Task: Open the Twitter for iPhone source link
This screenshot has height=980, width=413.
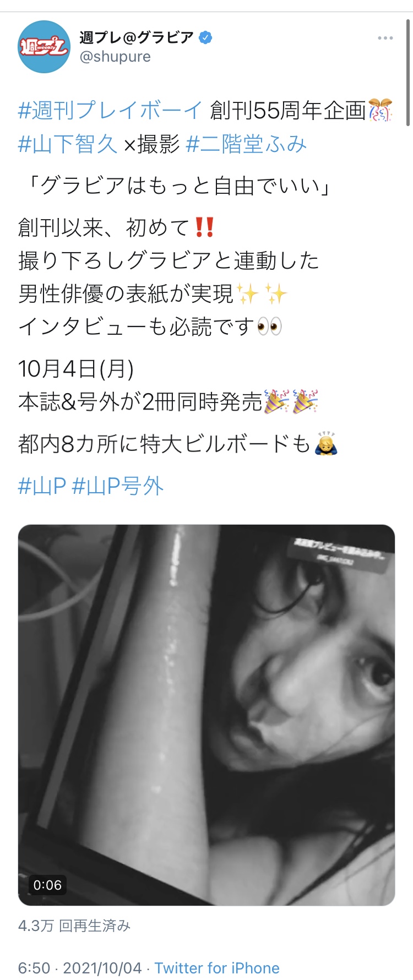Action: [217, 968]
